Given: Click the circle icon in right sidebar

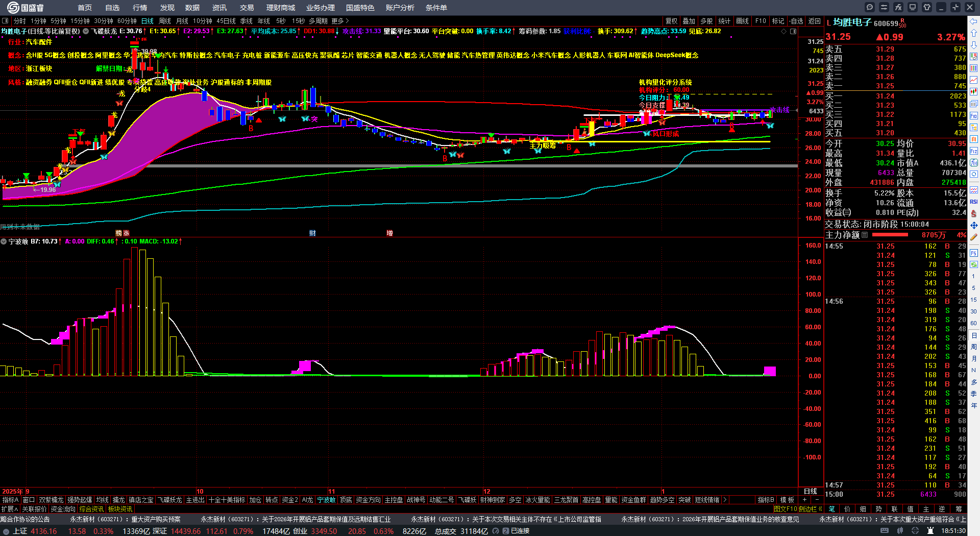Looking at the screenshot, I should point(974,175).
